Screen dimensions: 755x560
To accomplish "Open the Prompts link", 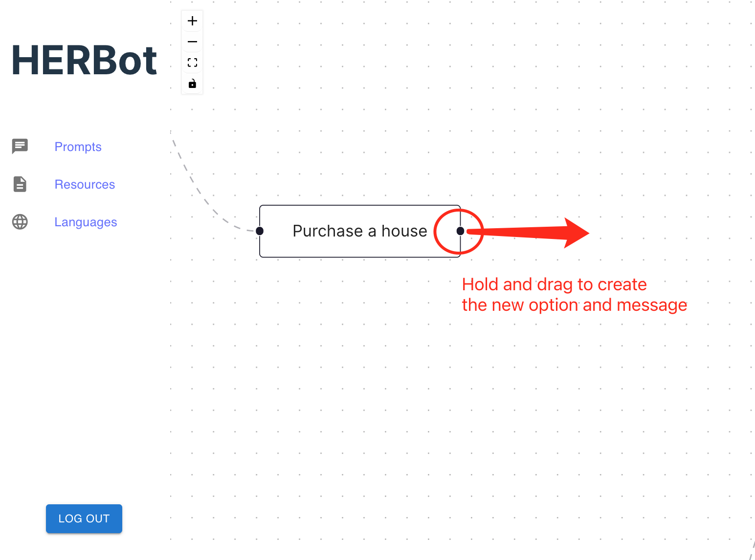I will click(x=78, y=147).
